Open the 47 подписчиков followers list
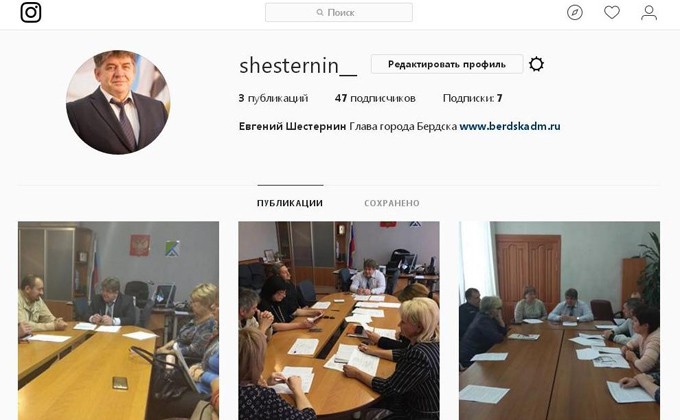The image size is (680, 420). tap(375, 98)
